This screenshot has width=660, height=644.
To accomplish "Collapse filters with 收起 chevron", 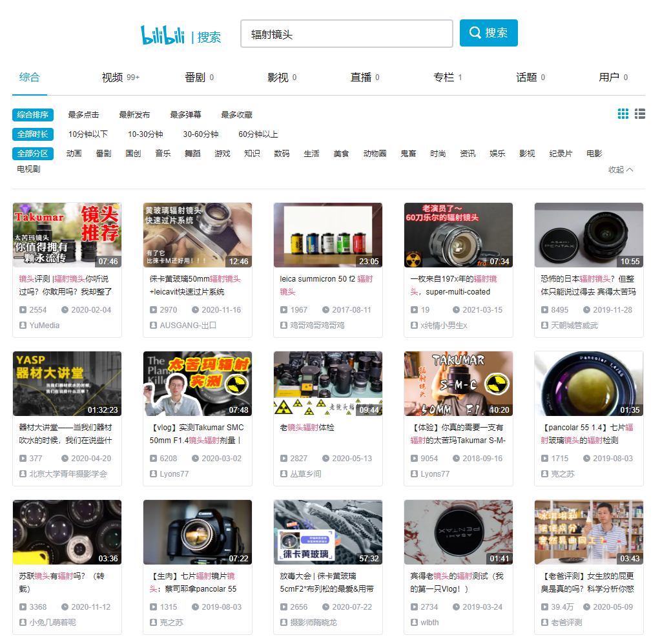I will (x=621, y=170).
